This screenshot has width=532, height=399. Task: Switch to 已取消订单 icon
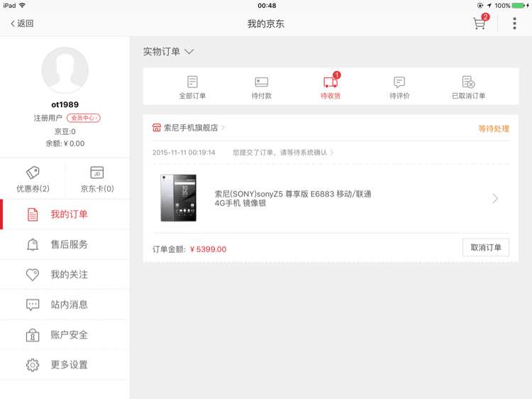point(468,82)
